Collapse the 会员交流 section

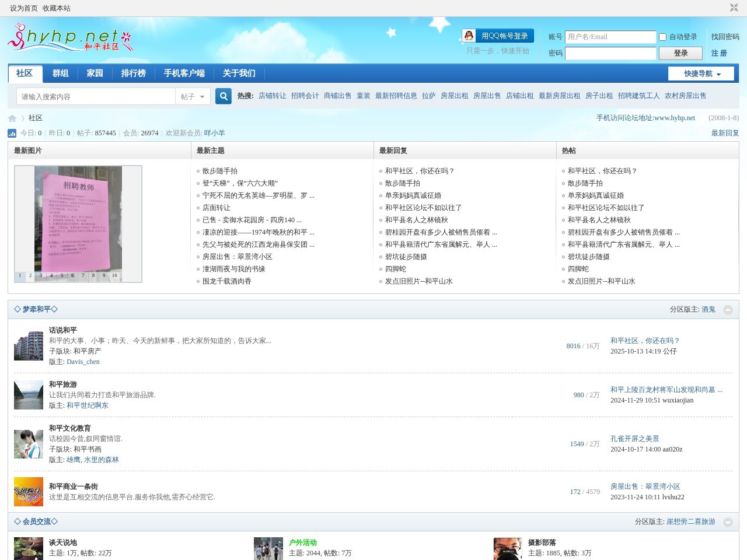(x=728, y=522)
